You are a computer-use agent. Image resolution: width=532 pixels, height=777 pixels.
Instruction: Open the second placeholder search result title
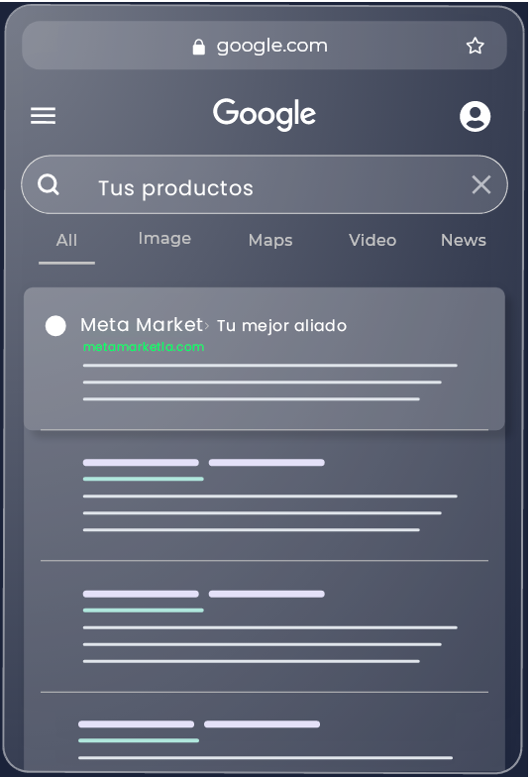click(204, 462)
